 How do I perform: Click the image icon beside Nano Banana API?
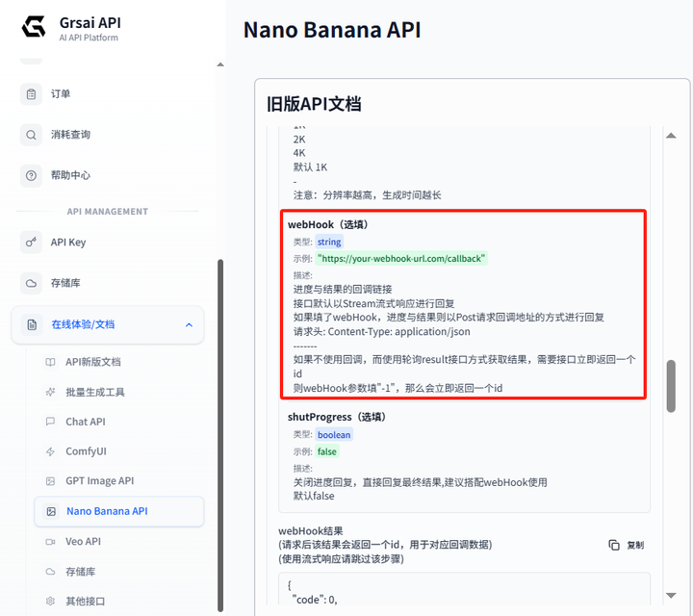point(51,511)
